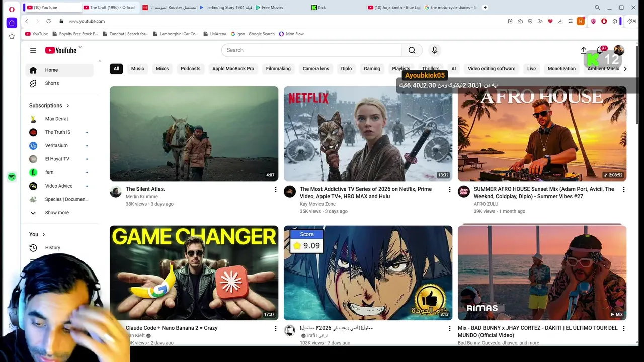The height and width of the screenshot is (362, 644).
Task: Open options for The Silent Atlas video
Action: (x=275, y=190)
